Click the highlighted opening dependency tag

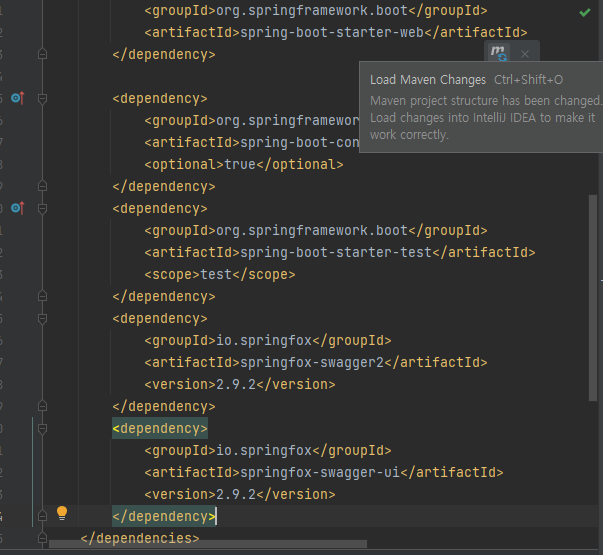point(160,428)
